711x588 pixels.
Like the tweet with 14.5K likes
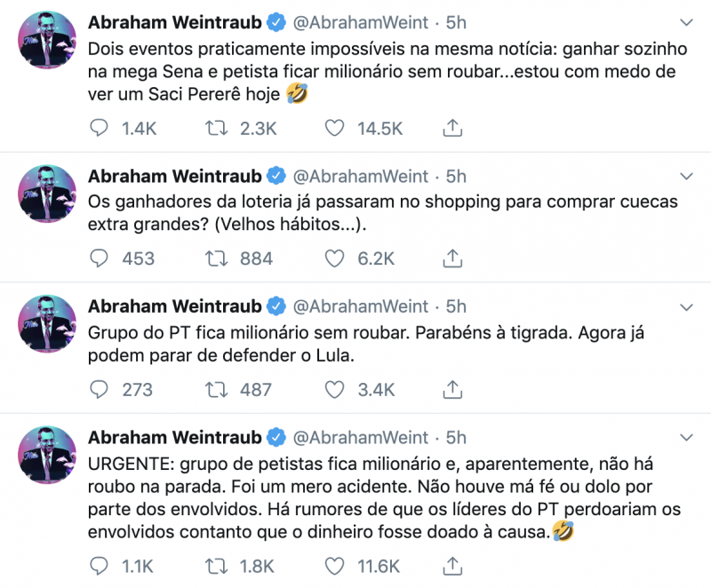click(335, 129)
